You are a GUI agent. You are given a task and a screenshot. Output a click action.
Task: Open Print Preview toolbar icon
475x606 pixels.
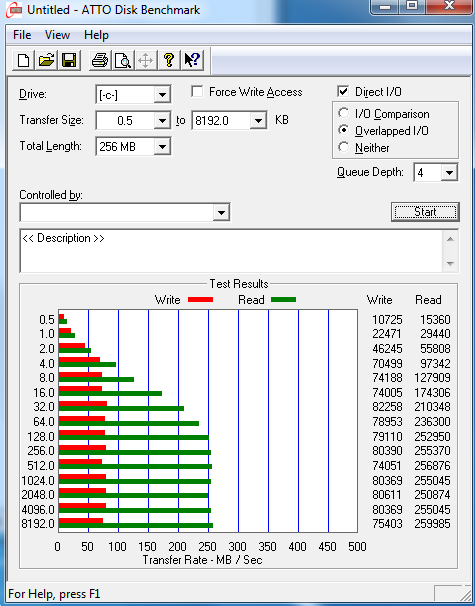click(x=123, y=60)
